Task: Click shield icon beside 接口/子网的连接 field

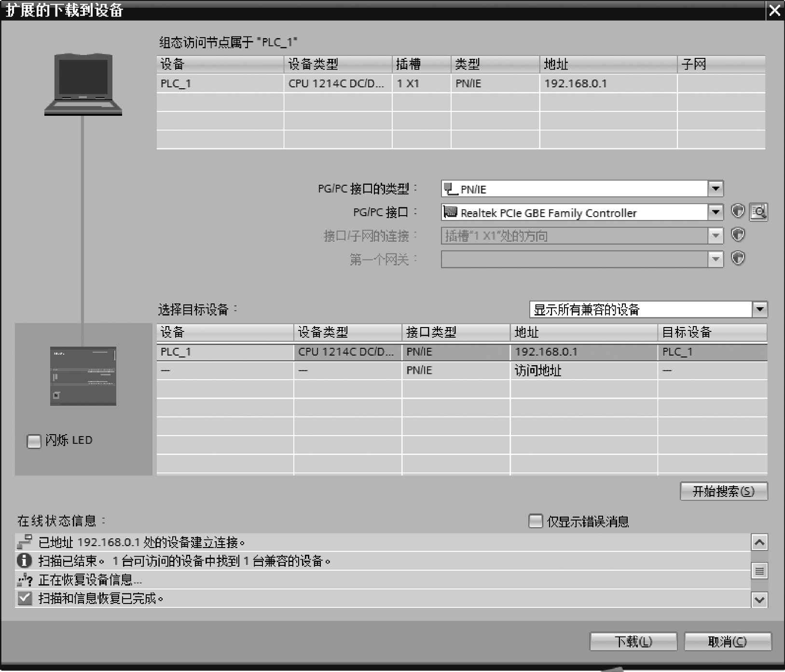Action: [x=738, y=235]
